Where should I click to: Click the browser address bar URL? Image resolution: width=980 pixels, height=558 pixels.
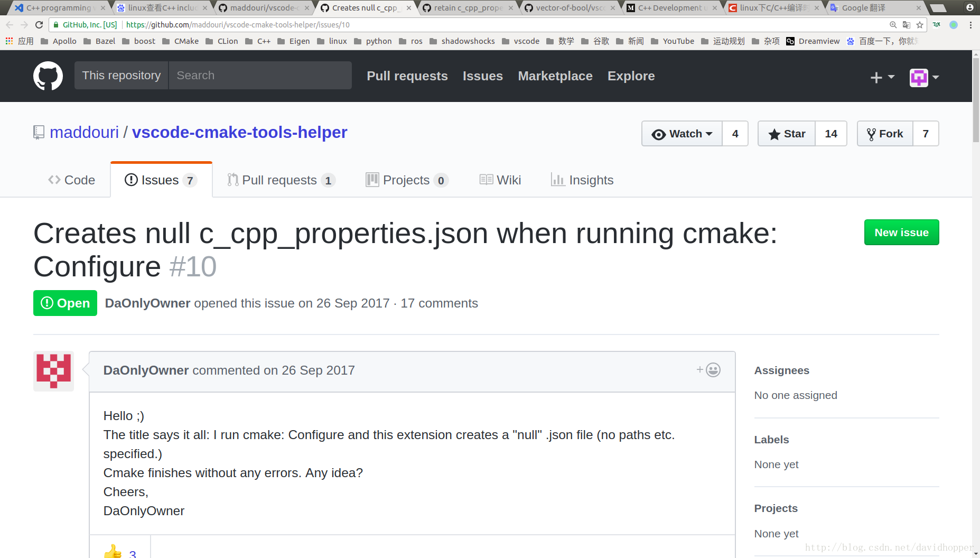click(238, 25)
